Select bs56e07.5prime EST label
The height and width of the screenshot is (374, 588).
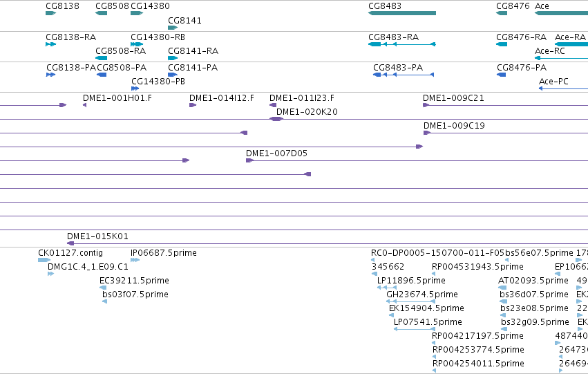tap(539, 253)
